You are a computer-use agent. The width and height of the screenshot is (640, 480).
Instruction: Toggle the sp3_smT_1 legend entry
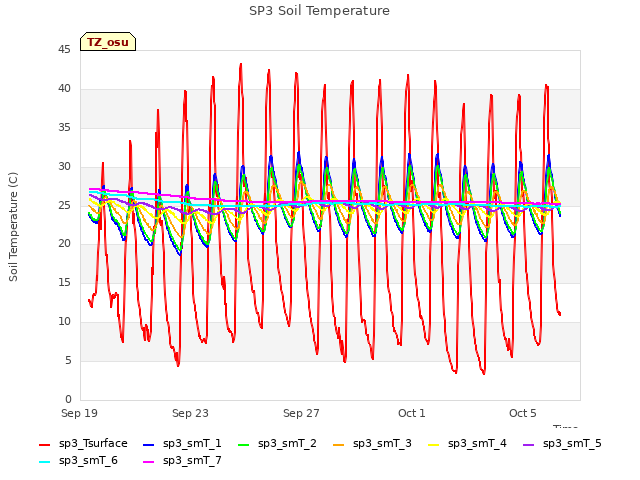182,444
